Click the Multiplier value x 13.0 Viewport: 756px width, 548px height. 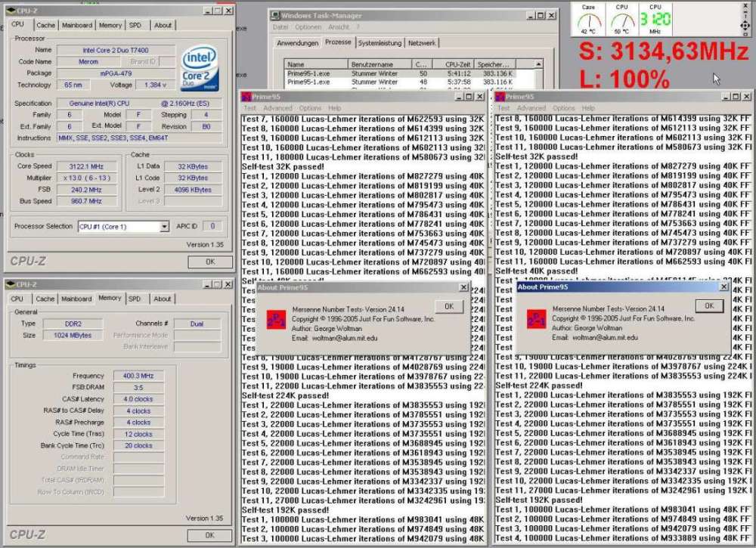[x=86, y=178]
